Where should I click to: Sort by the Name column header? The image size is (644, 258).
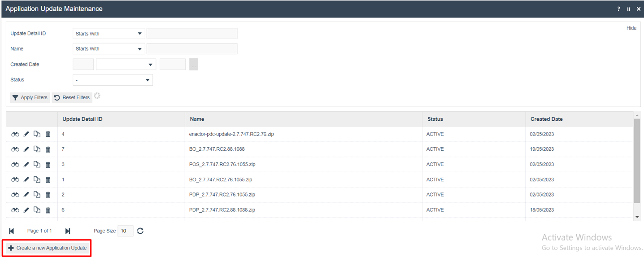(x=197, y=119)
